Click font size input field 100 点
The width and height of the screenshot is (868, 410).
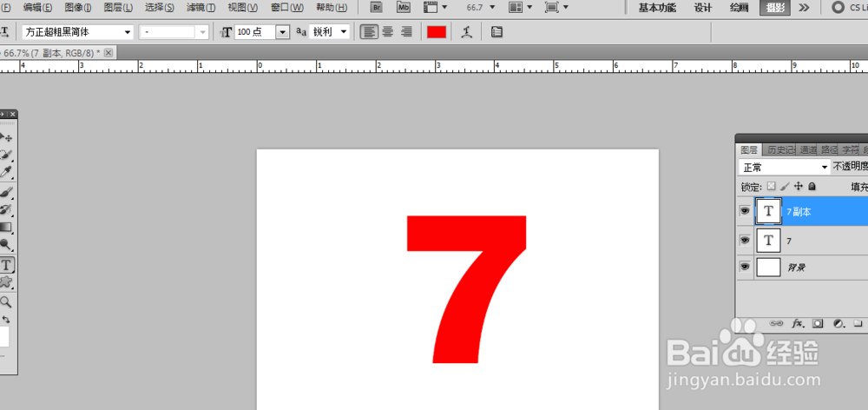255,32
